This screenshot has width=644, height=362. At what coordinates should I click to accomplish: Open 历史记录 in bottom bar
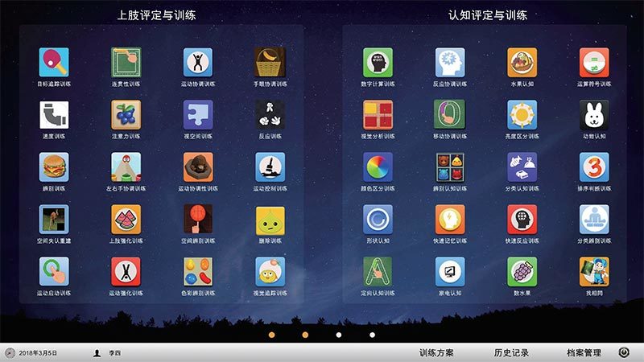[511, 352]
